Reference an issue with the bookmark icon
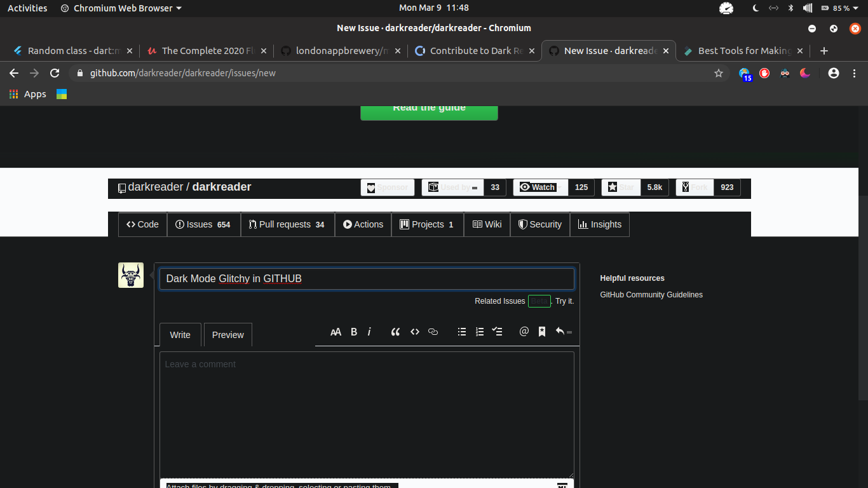 coord(542,332)
